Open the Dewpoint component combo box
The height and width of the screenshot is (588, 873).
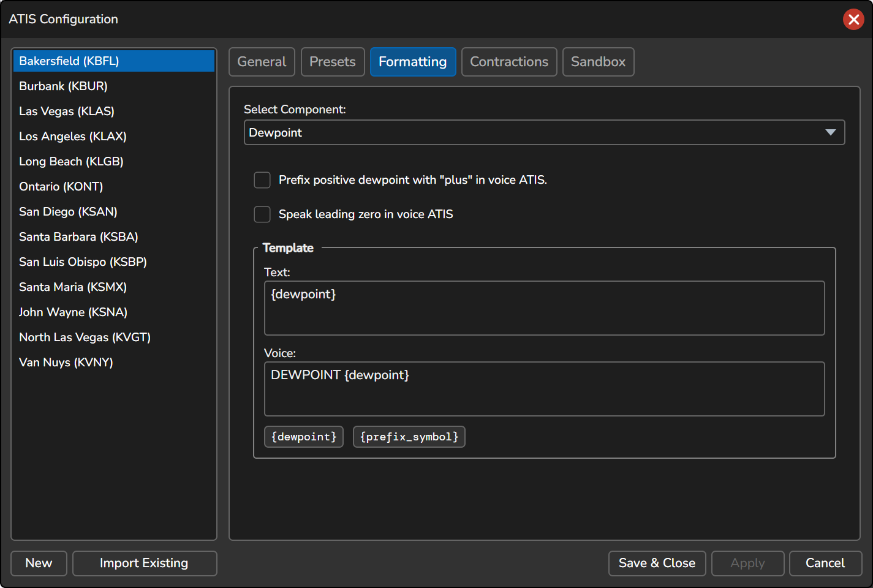[x=544, y=132]
